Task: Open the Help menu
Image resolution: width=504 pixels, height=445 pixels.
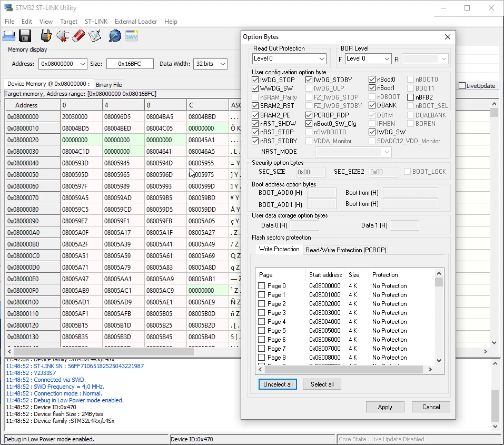Action: pos(171,22)
